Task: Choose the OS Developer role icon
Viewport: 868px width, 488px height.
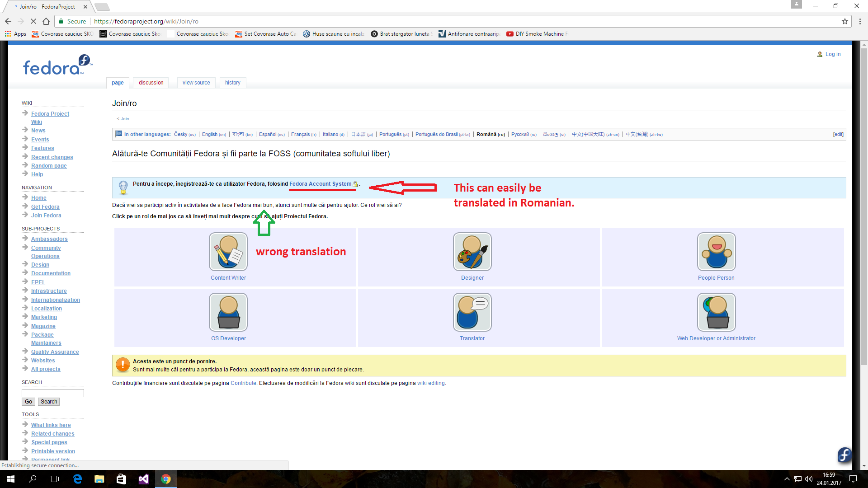Action: pyautogui.click(x=228, y=312)
